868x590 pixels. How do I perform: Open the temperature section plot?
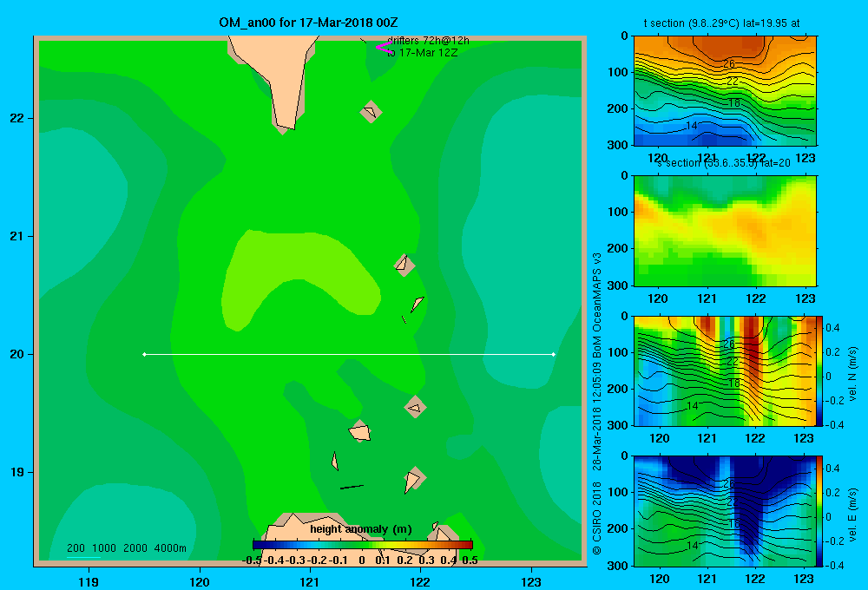(725, 91)
